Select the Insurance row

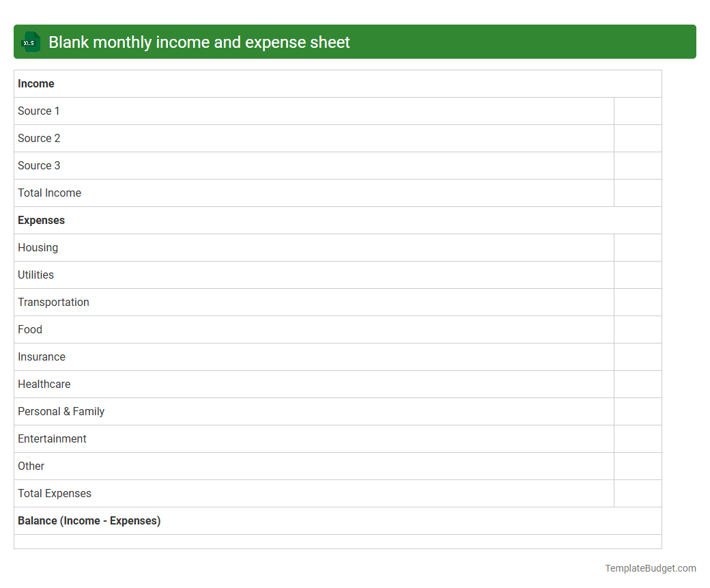42,356
